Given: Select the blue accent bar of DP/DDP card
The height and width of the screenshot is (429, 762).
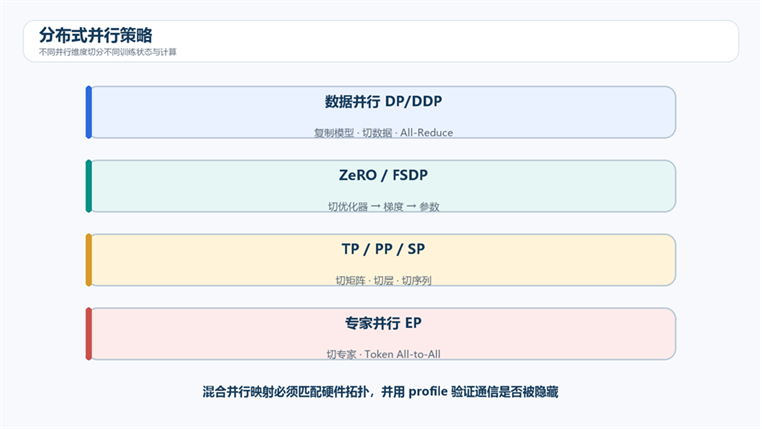Looking at the screenshot, I should (x=88, y=112).
